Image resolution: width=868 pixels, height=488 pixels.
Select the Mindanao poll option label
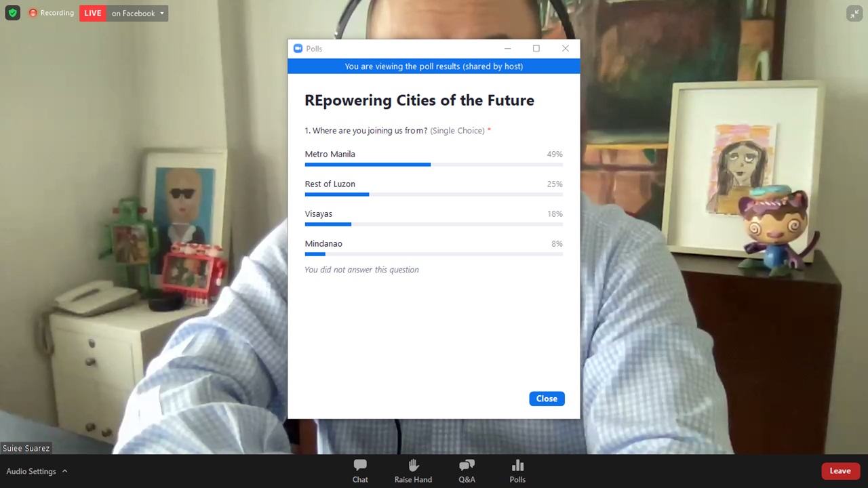pyautogui.click(x=323, y=243)
